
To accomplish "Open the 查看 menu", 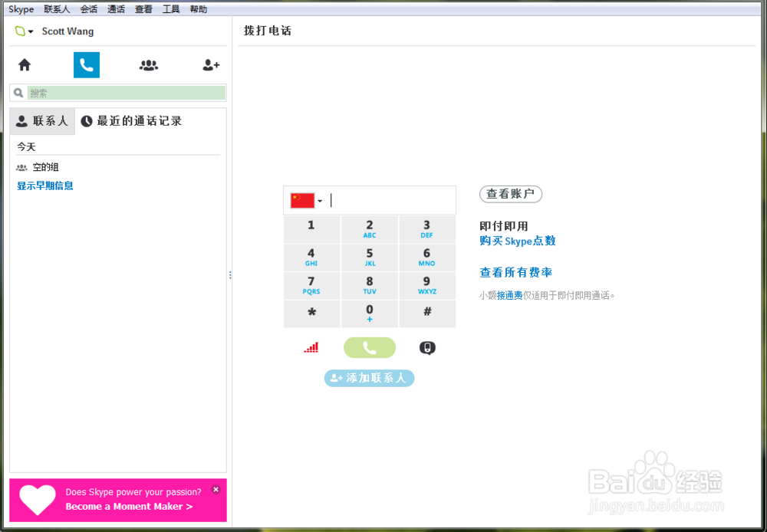I will 144,9.
